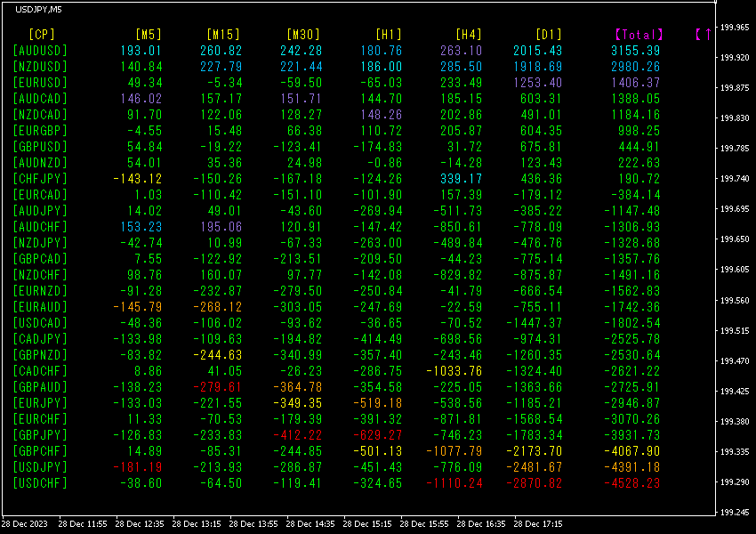Click the USDJPY,M5 chart title label
Screen dimensions: 756x534
pyautogui.click(x=38, y=10)
